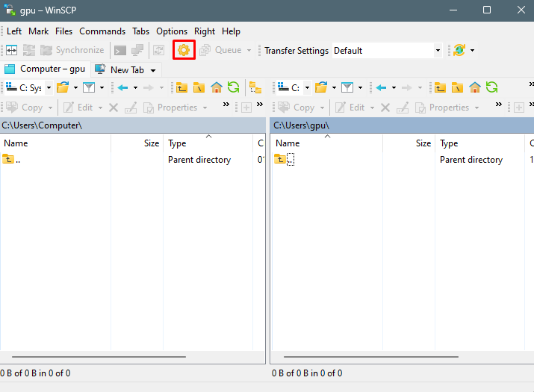Click right panel Filter icon

click(x=347, y=87)
